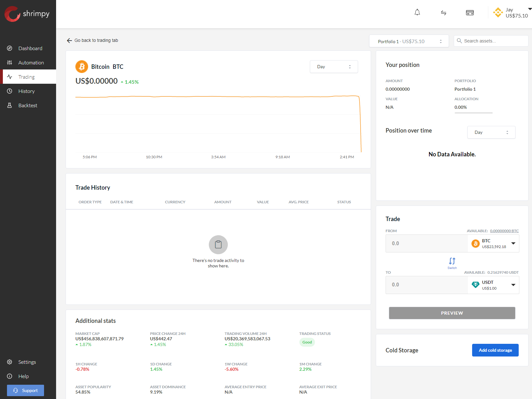
Task: Open the billing card icon
Action: pyautogui.click(x=470, y=13)
